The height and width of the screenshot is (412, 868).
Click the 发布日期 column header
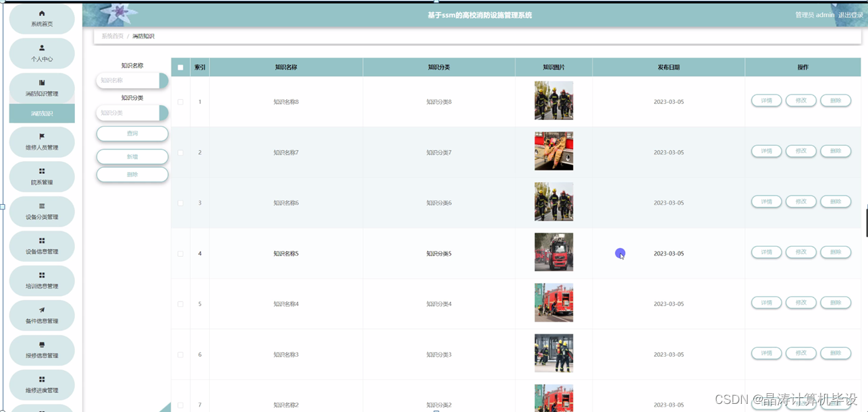tap(669, 67)
